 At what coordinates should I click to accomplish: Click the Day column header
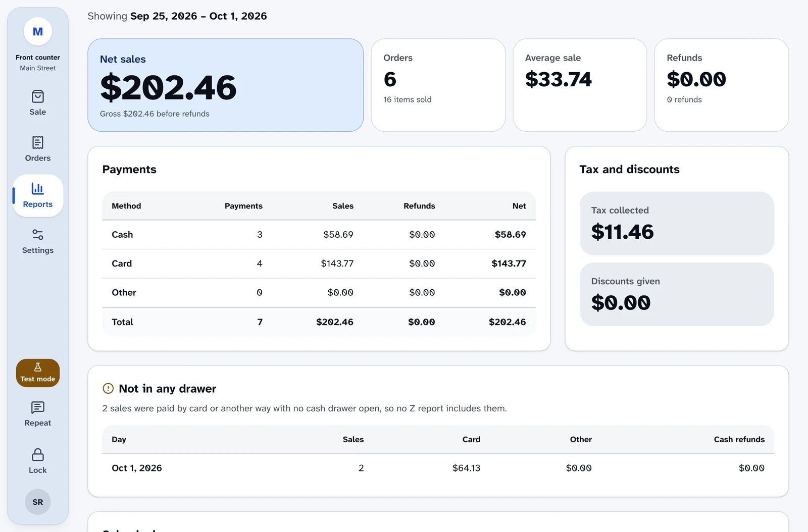119,440
